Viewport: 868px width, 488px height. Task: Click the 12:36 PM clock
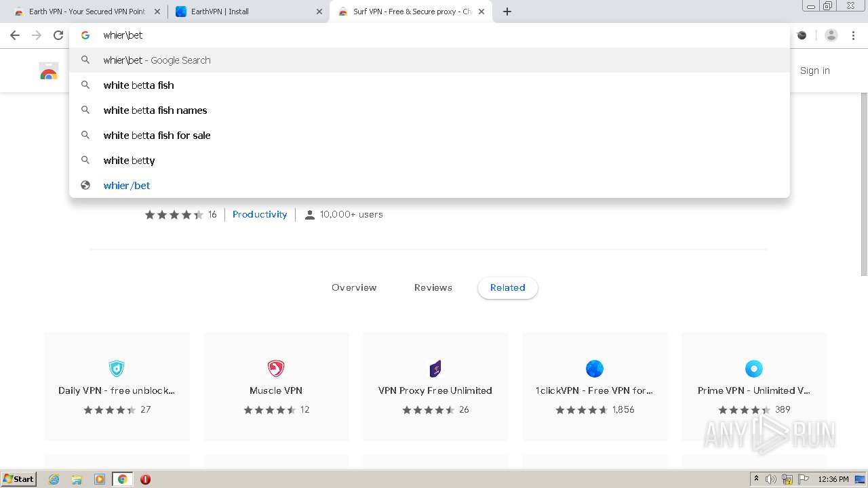[x=833, y=479]
